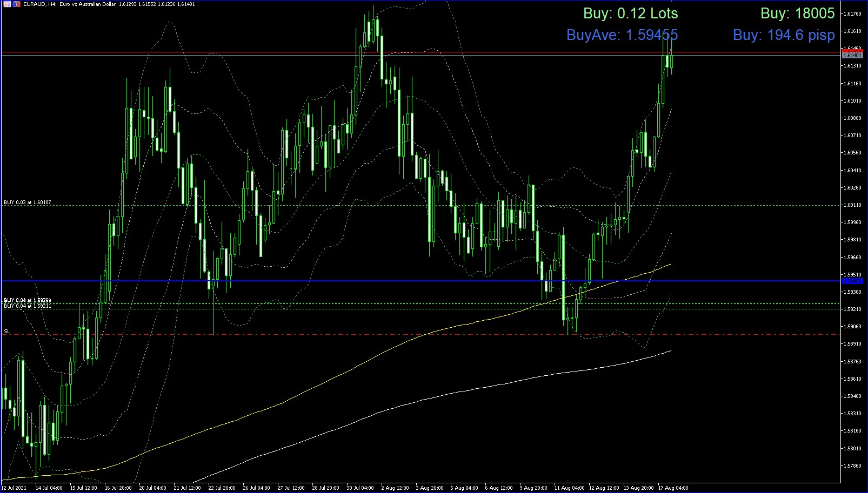Click the 1.61160 price scale value
The width and height of the screenshot is (868, 493).
853,84
